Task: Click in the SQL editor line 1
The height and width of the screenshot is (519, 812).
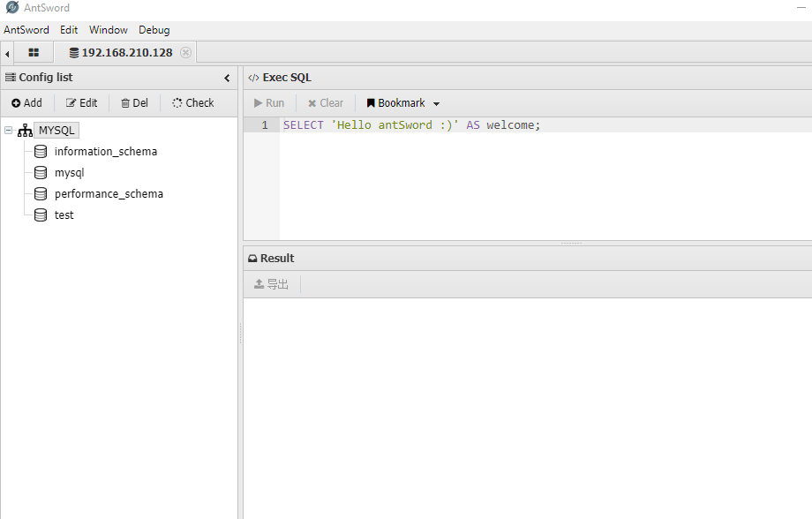Action: coord(545,124)
